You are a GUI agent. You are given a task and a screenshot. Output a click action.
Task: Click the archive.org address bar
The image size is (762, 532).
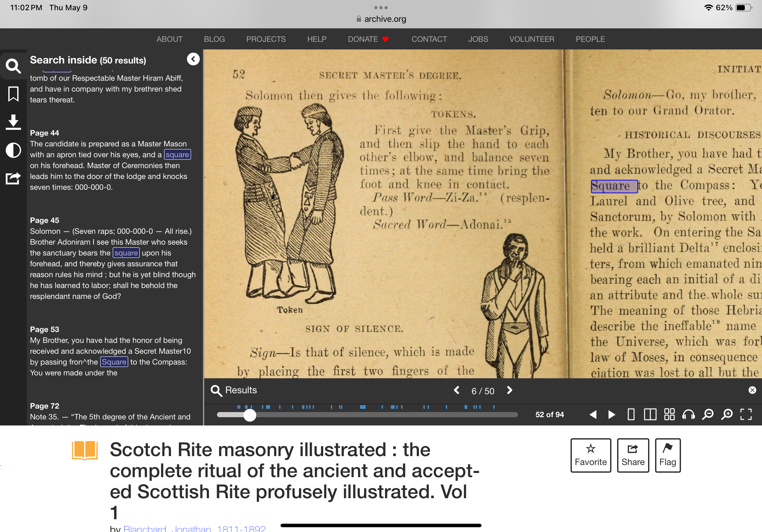[381, 19]
